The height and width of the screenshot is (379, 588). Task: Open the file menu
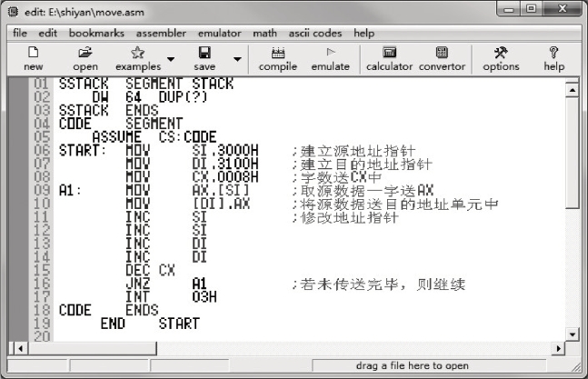pos(20,33)
